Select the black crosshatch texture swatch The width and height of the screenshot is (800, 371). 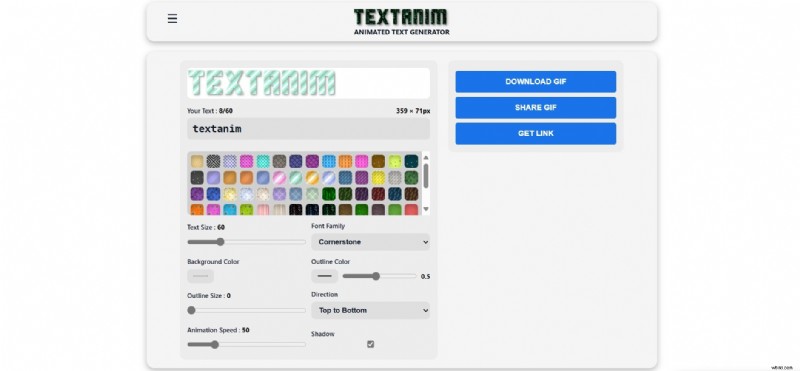[214, 161]
